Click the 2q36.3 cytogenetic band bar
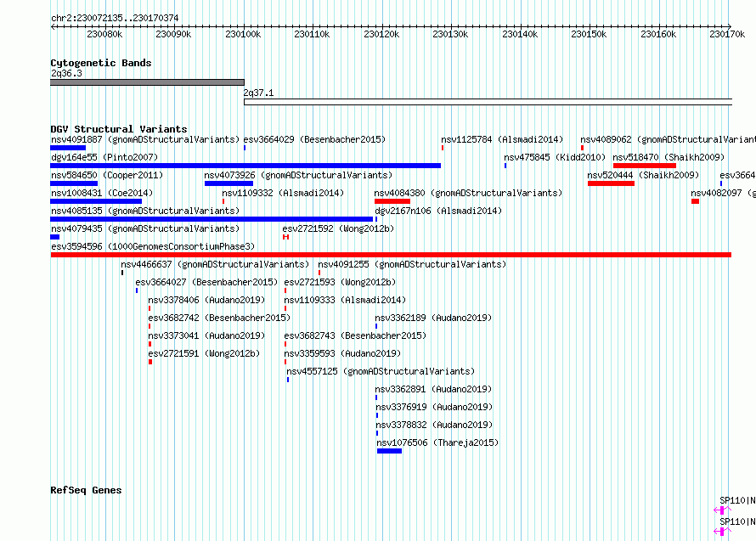Screen dimensions: 756x541 point(147,82)
